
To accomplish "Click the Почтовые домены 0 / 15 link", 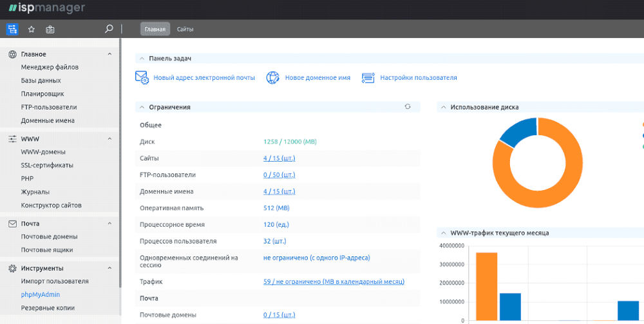I will 279,315.
